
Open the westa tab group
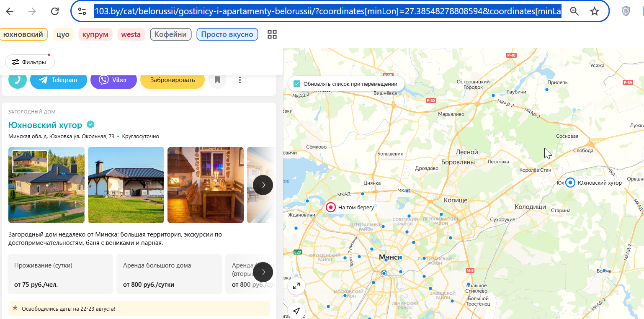(x=131, y=34)
